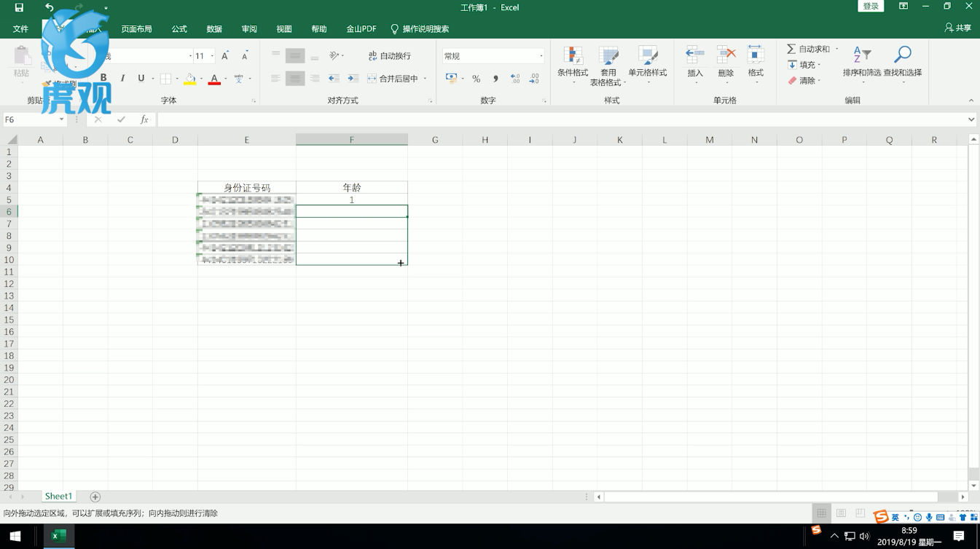
Task: Apply accounting number format icon
Action: pyautogui.click(x=451, y=78)
